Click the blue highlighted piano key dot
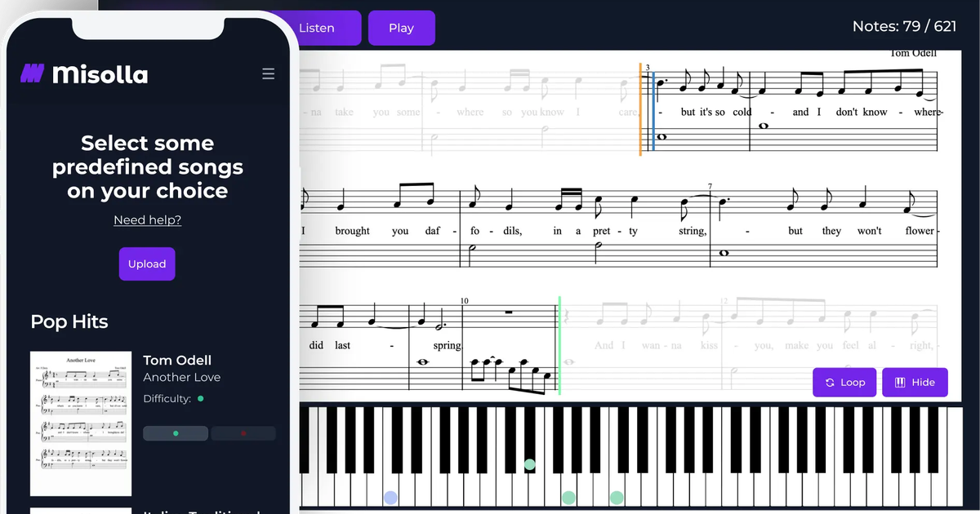This screenshot has height=514, width=980. point(390,497)
